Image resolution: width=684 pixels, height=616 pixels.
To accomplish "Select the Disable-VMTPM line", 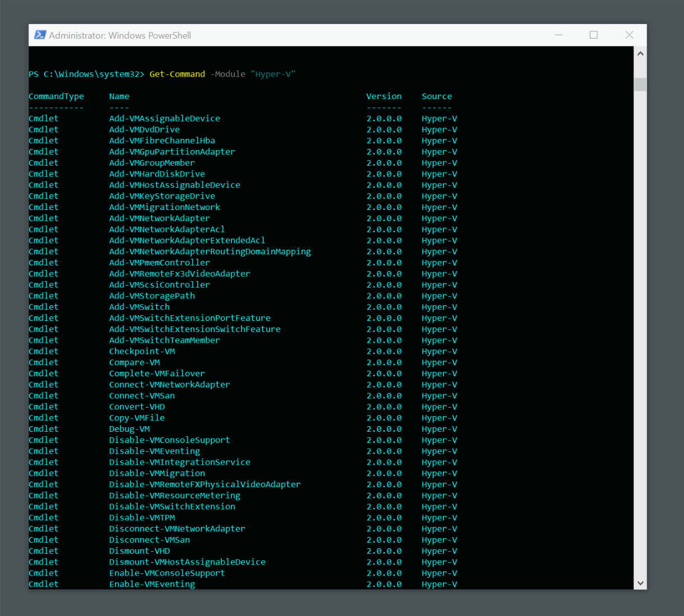I will click(142, 517).
